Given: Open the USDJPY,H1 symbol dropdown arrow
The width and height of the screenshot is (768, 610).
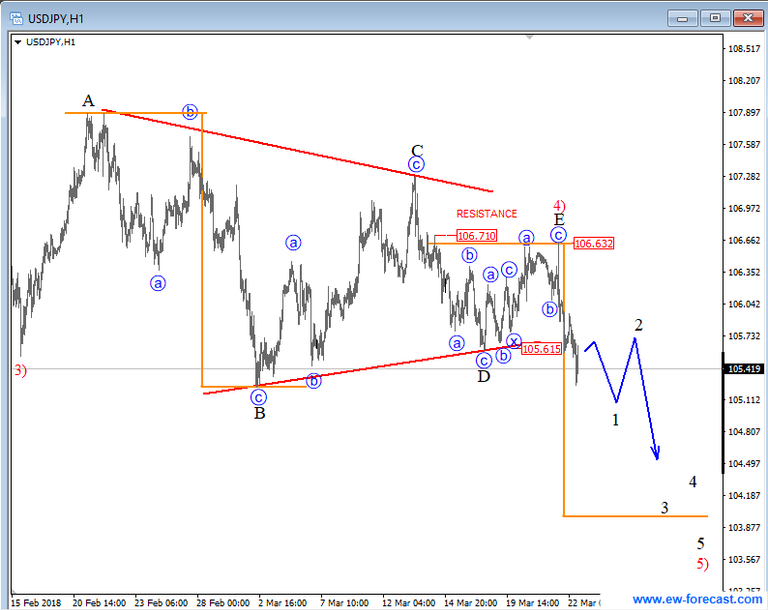Looking at the screenshot, I should (x=18, y=43).
